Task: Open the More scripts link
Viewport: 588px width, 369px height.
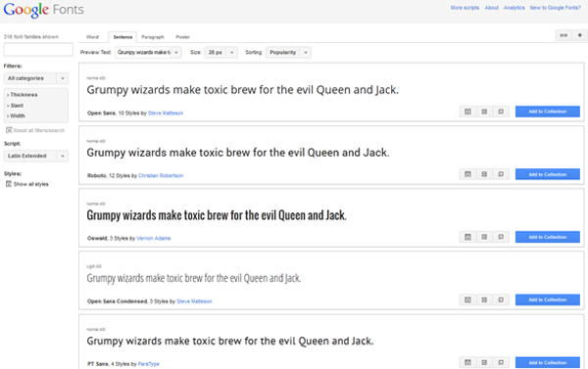Action: click(x=465, y=8)
